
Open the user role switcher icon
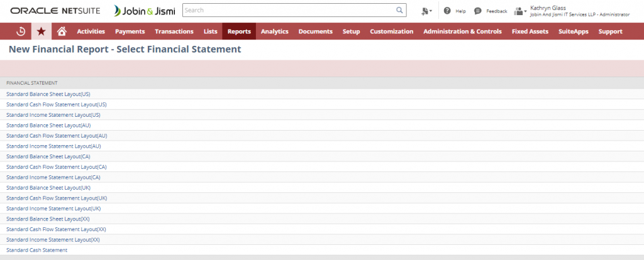click(x=520, y=11)
